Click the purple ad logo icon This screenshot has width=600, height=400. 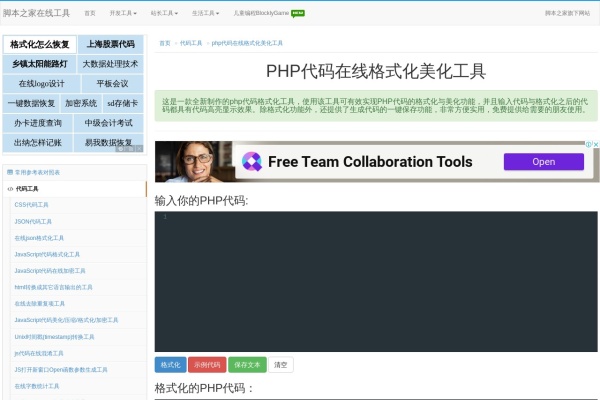(x=252, y=161)
